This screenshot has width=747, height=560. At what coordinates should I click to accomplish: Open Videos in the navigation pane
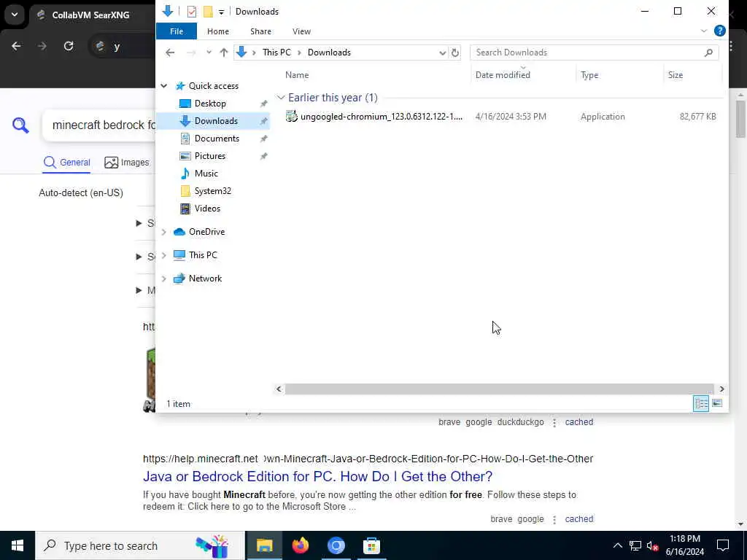point(207,209)
